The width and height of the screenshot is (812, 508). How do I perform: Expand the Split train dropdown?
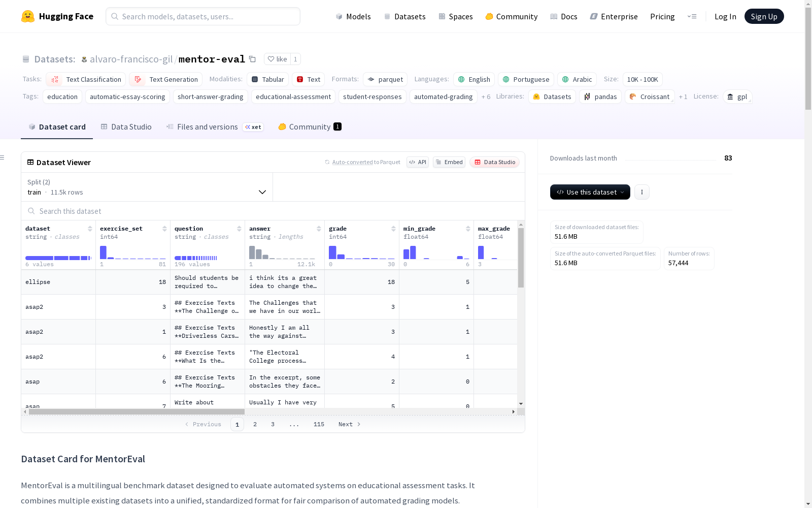pyautogui.click(x=147, y=187)
